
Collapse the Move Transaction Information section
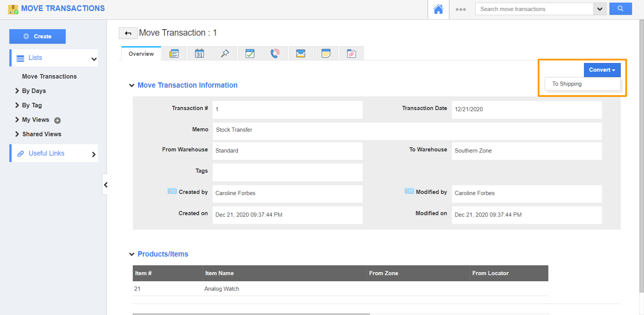pyautogui.click(x=132, y=85)
